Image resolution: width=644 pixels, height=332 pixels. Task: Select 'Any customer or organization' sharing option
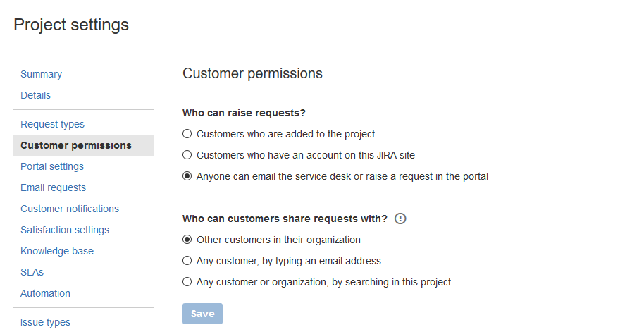click(x=187, y=282)
